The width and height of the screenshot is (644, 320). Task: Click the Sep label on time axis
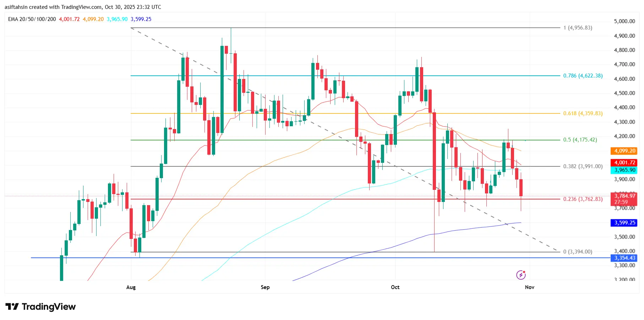[x=265, y=287]
